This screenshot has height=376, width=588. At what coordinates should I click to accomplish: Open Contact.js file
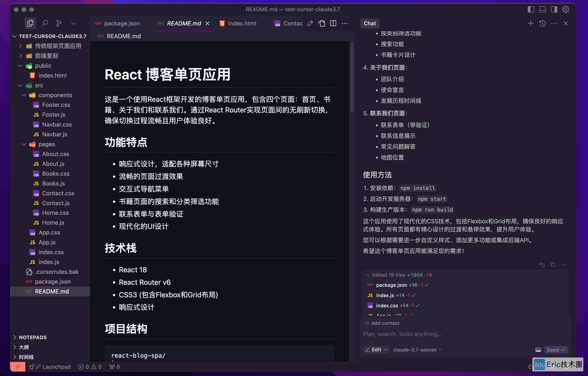(x=50, y=203)
